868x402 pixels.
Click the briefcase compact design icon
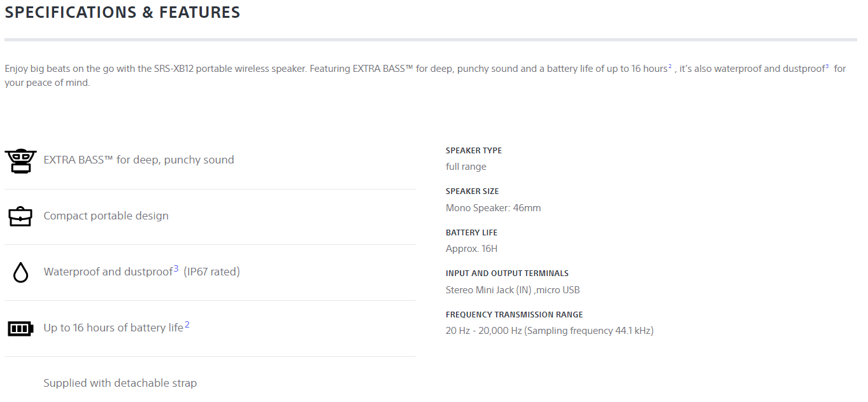tap(20, 216)
